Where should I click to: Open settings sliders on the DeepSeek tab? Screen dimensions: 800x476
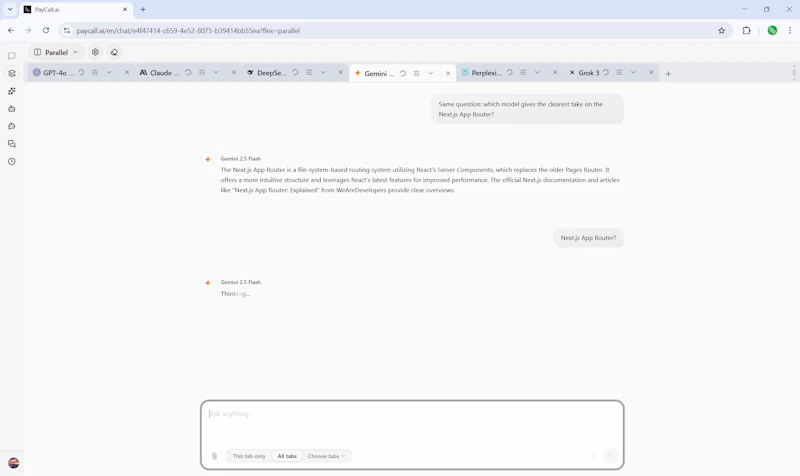click(x=309, y=73)
